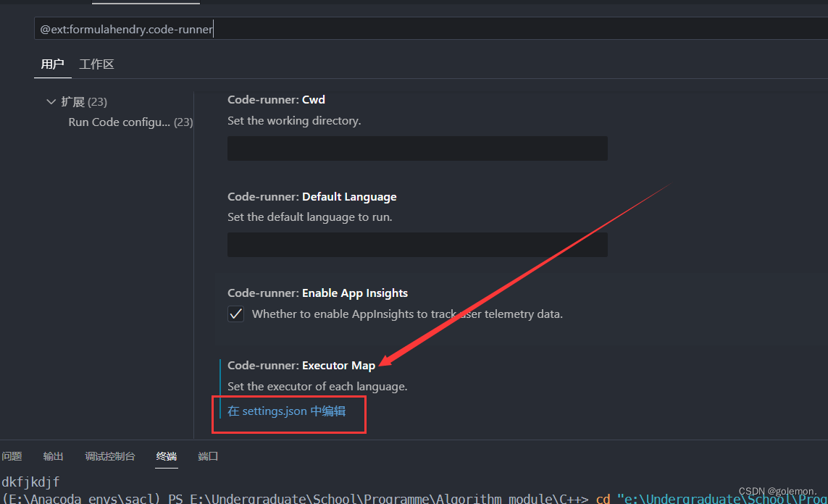Select the Enable App Insights setting title
The image size is (828, 504).
(x=317, y=293)
